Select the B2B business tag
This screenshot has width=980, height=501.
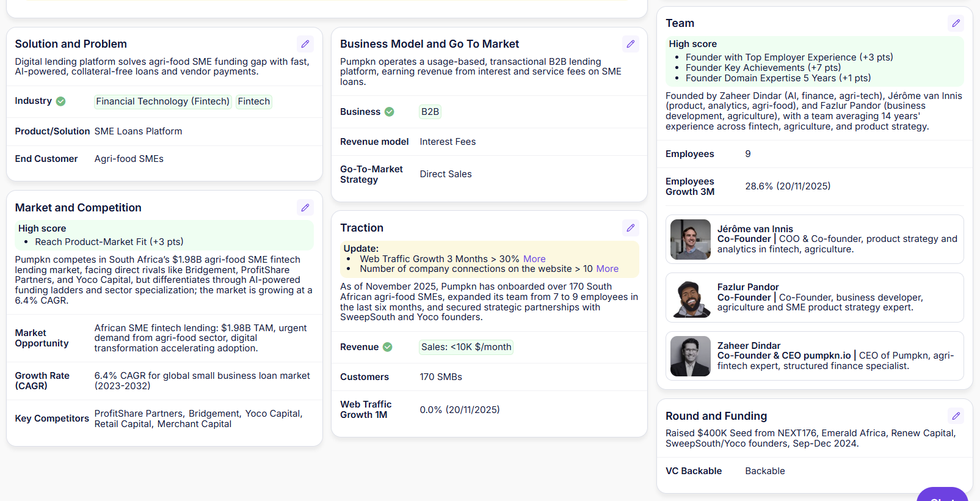point(430,112)
